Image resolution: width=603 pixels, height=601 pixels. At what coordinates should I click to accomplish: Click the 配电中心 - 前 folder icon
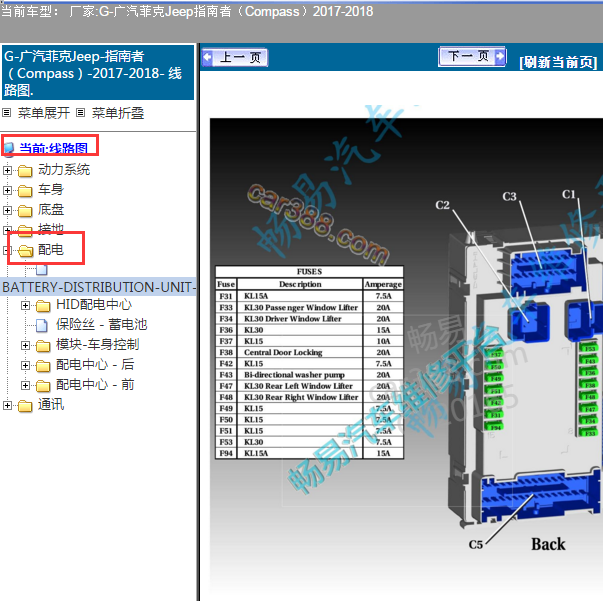coord(43,386)
